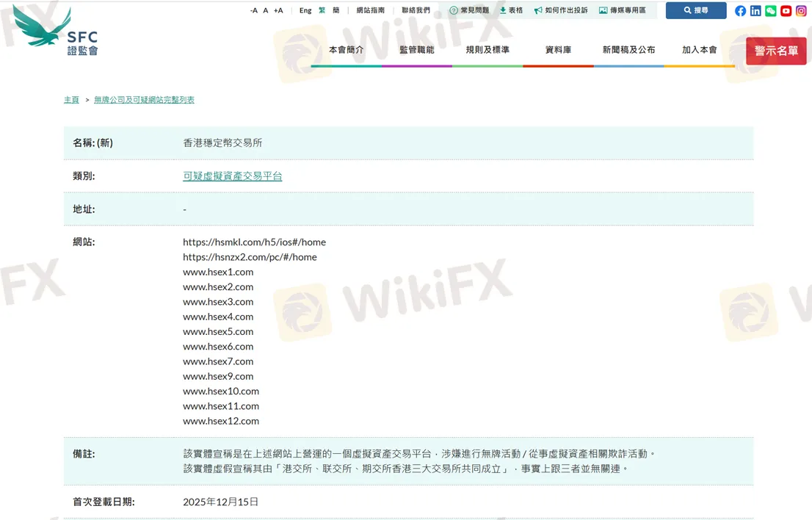This screenshot has width=812, height=520.
Task: Select URL https://hsmkl.com/h5/ios#/home
Action: [x=254, y=242]
